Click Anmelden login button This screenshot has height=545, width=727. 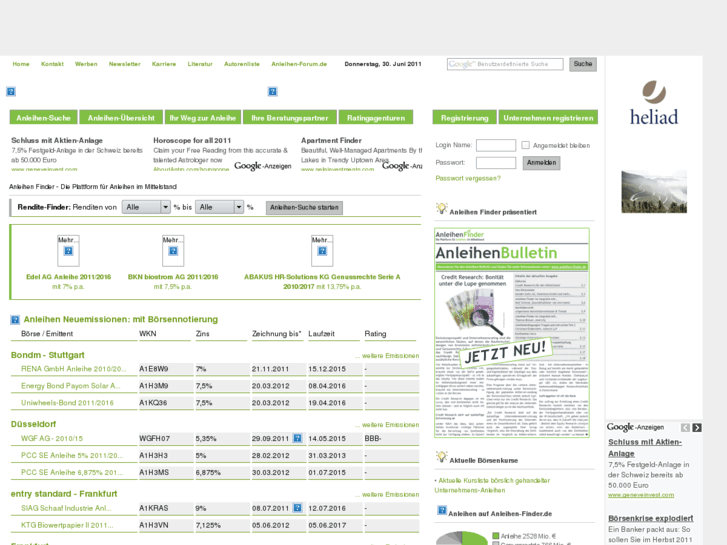pos(542,163)
